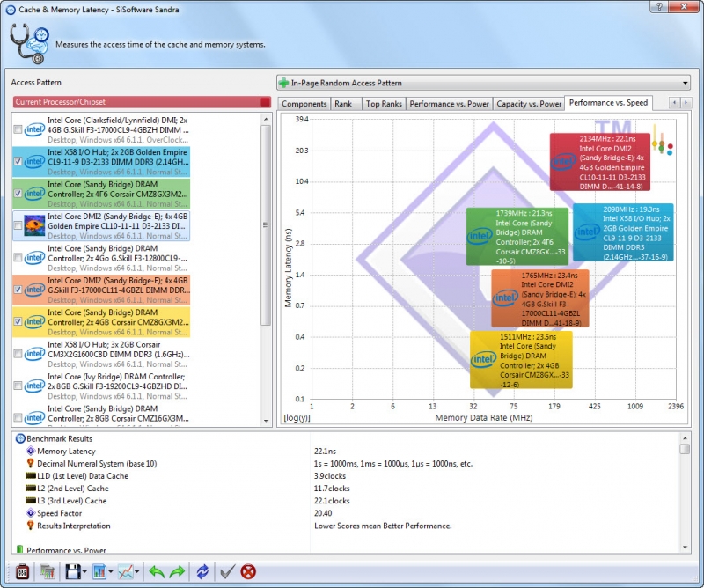
Task: Click the L2 Cache chip icon
Action: click(31, 488)
